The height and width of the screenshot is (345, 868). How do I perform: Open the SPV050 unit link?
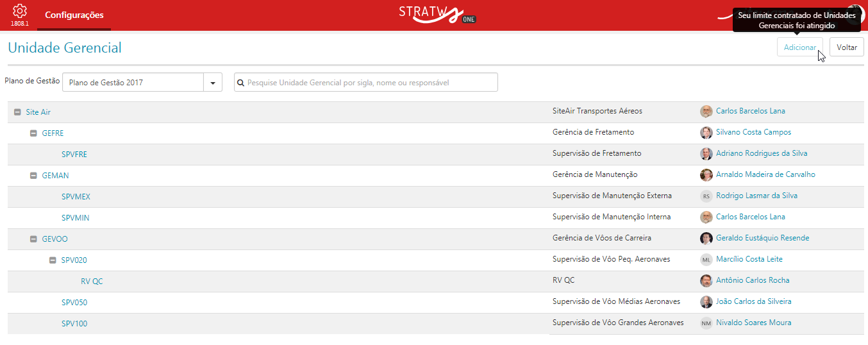click(74, 303)
